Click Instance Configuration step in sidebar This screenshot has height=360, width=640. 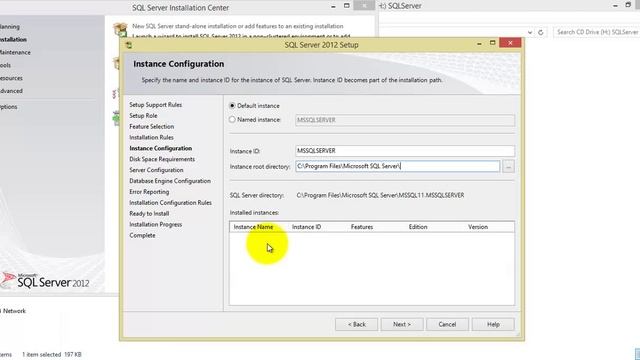(160, 149)
